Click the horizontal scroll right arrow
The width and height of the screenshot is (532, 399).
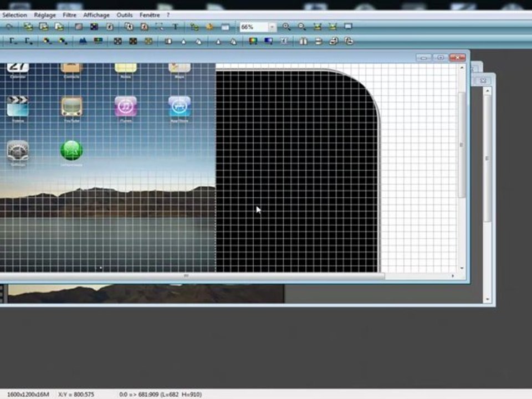[453, 276]
